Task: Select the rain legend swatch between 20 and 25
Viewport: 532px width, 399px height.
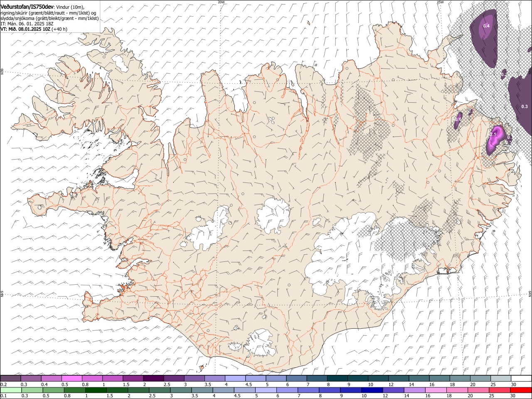Action: click(478, 390)
